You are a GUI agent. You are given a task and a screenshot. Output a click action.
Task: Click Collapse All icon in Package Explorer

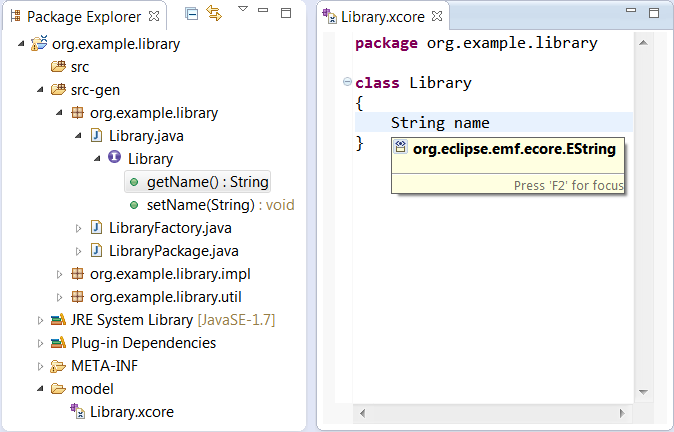(x=192, y=14)
